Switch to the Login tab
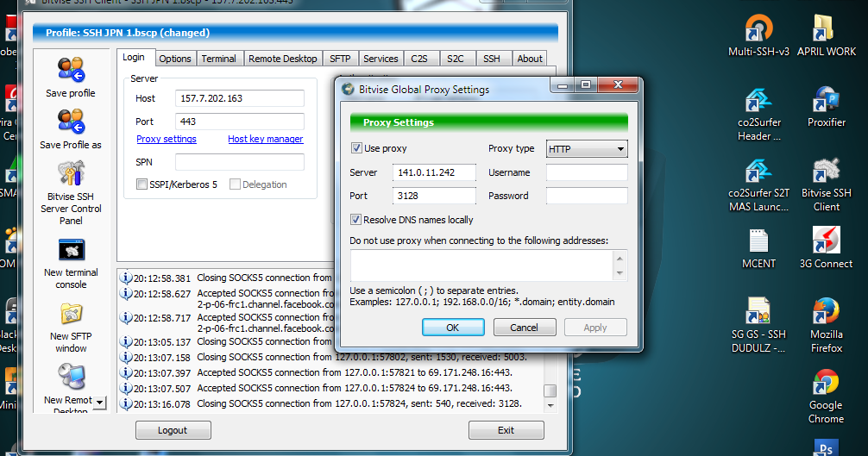 (x=134, y=58)
